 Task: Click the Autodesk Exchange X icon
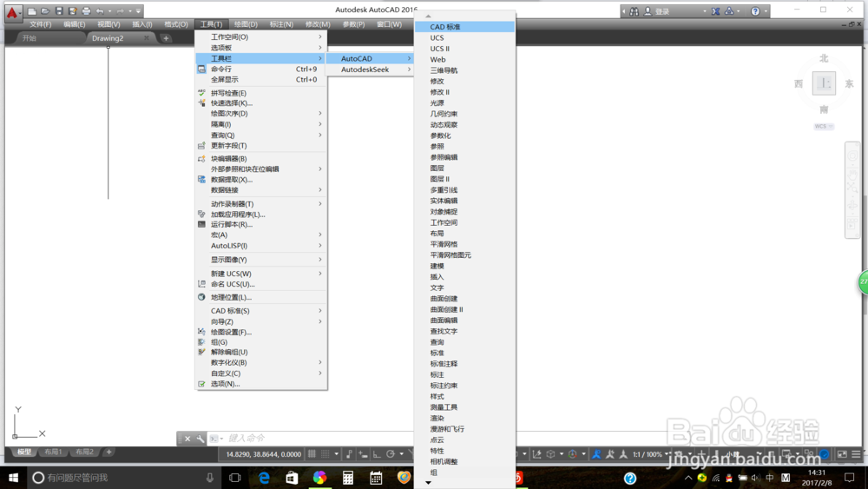pyautogui.click(x=716, y=11)
